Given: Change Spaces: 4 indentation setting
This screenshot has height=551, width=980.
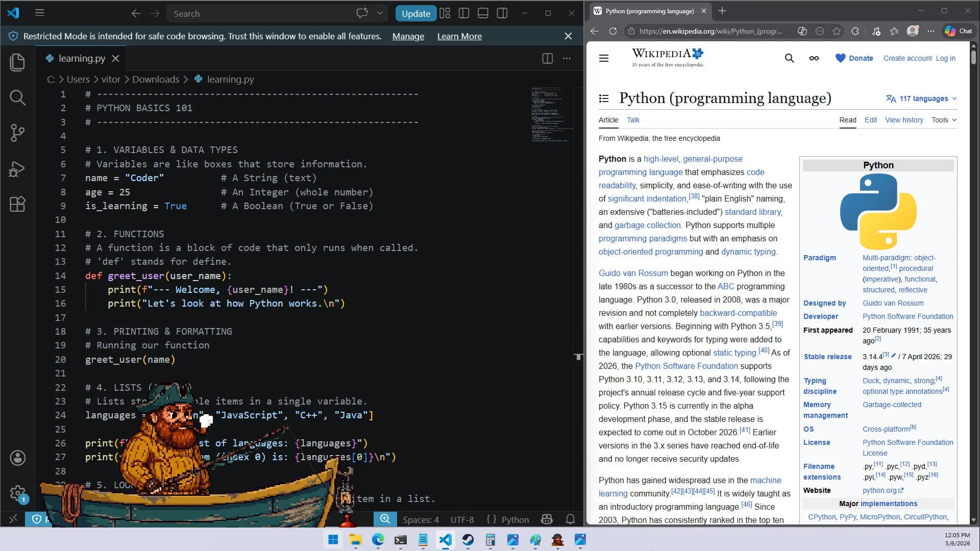Looking at the screenshot, I should coord(421,519).
